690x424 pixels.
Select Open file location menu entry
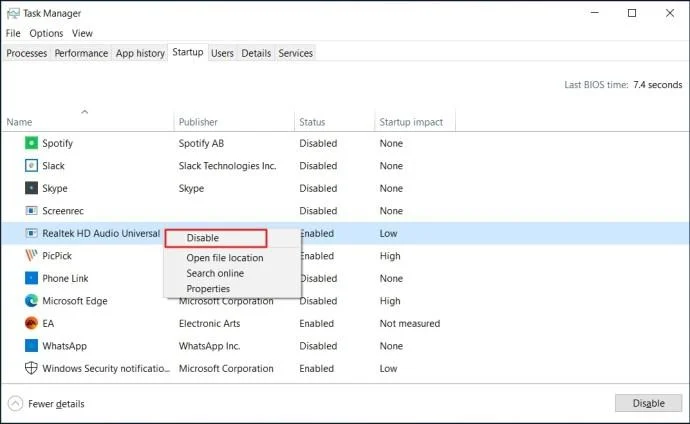[225, 258]
